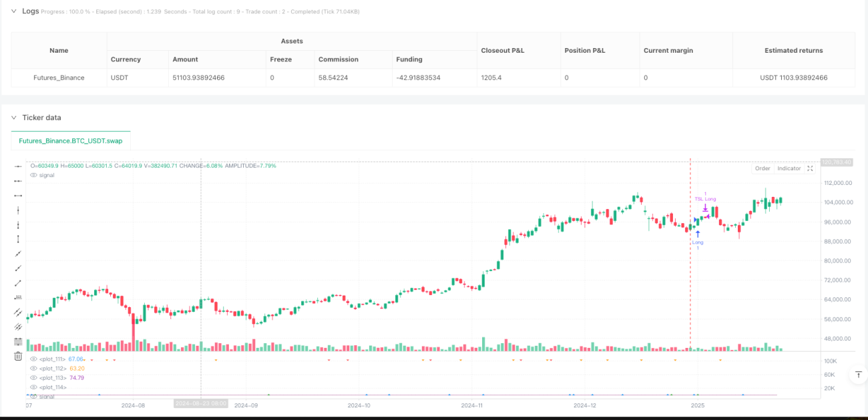
Task: Hide the plot_111 indicator with eye icon
Action: pos(34,359)
